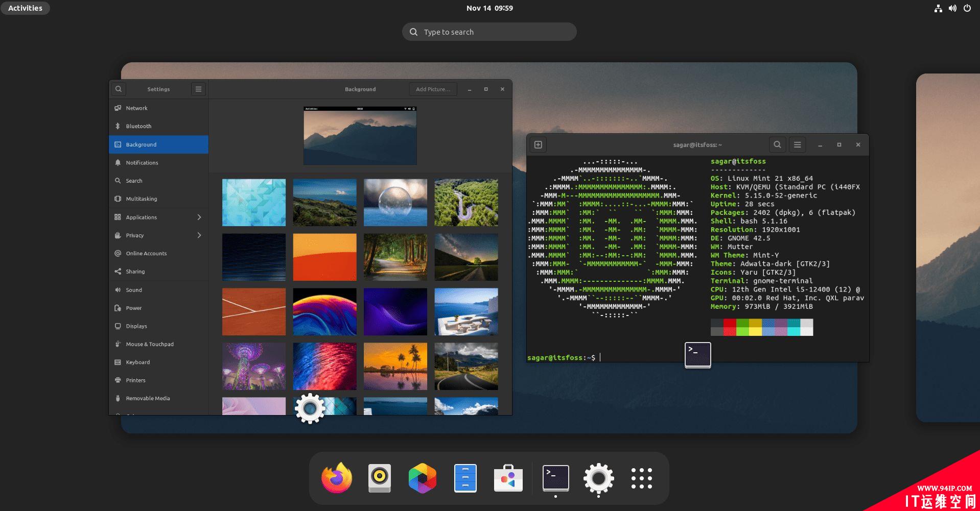
Task: Select the winding forest road wallpaper
Action: pos(466,203)
